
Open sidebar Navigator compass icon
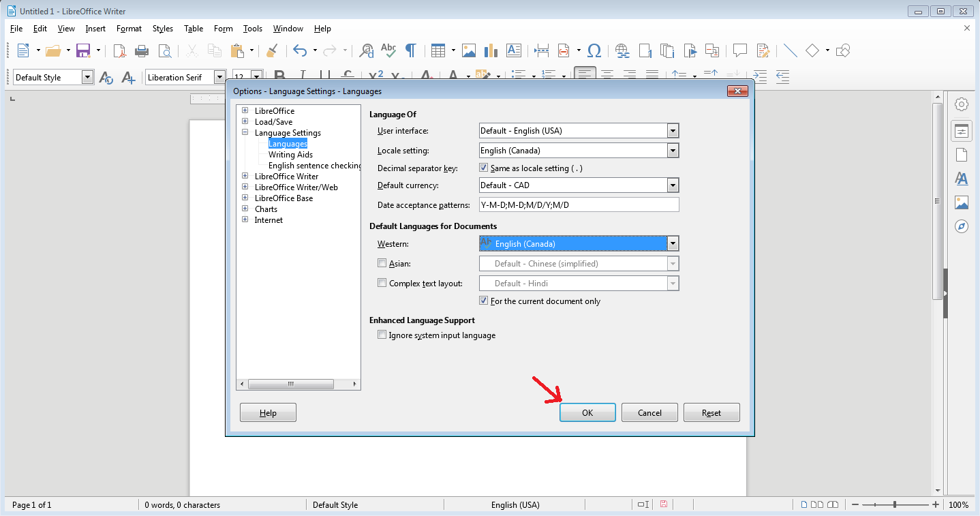click(x=962, y=227)
